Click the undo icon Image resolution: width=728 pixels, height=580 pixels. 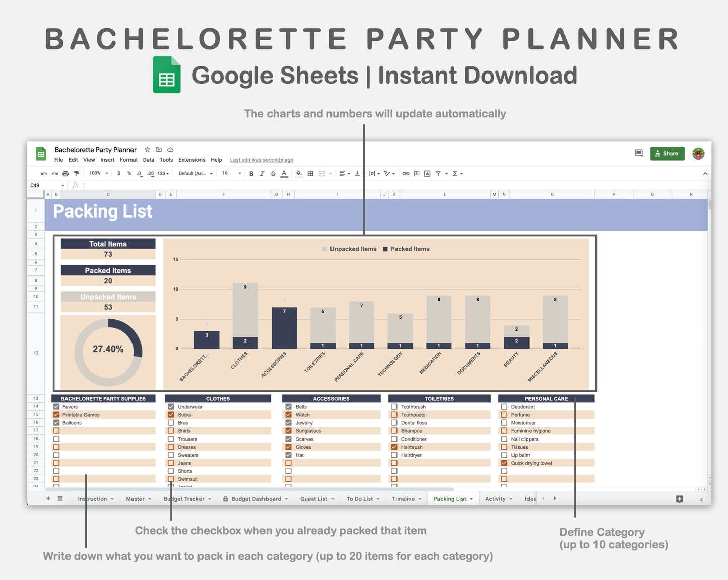click(44, 173)
